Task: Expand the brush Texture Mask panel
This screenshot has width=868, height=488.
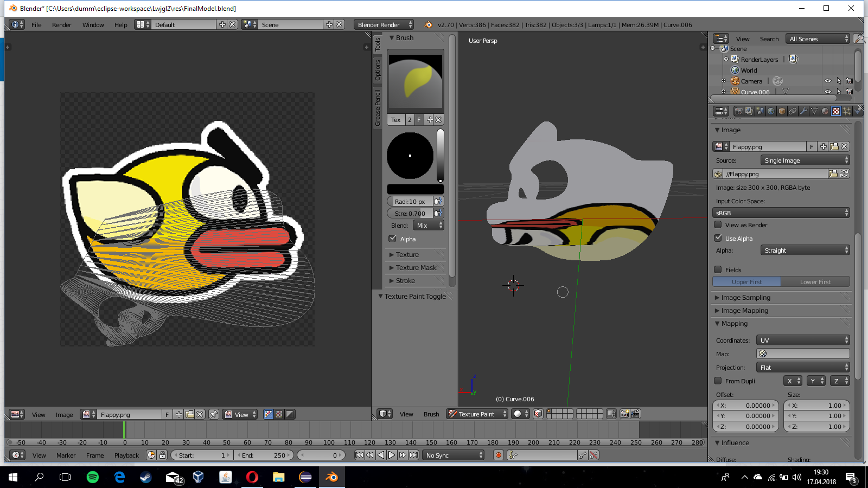Action: point(416,268)
